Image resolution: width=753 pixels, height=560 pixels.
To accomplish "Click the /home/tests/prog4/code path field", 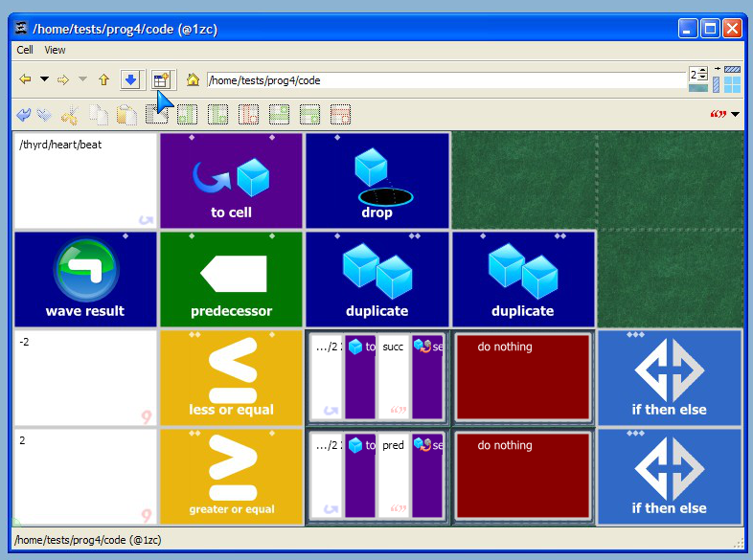I will [x=446, y=80].
